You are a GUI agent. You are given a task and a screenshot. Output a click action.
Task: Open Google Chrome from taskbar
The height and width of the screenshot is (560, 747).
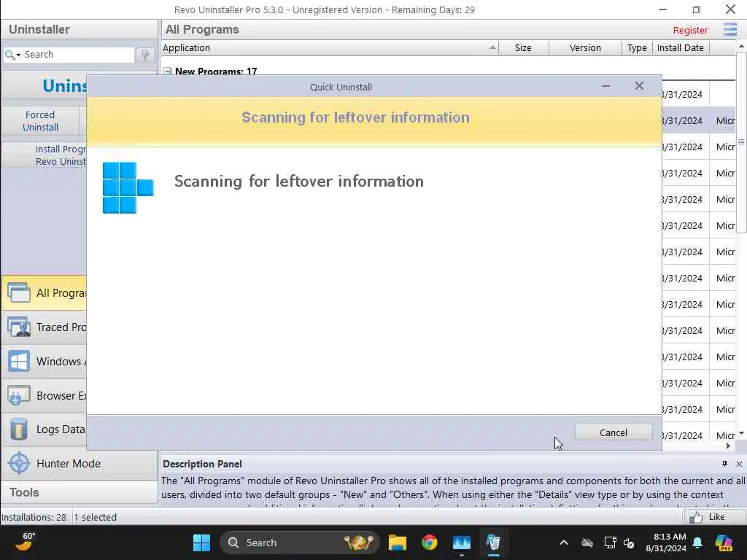(x=429, y=542)
